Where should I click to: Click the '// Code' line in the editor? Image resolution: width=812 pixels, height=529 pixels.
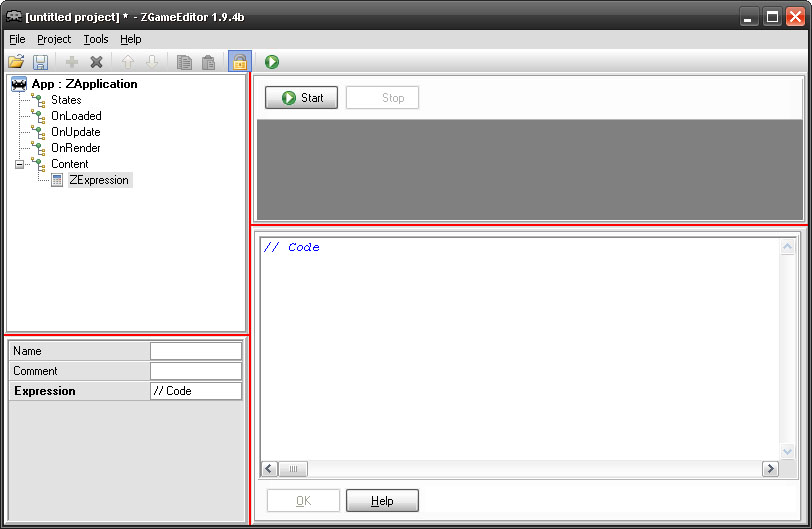click(292, 247)
